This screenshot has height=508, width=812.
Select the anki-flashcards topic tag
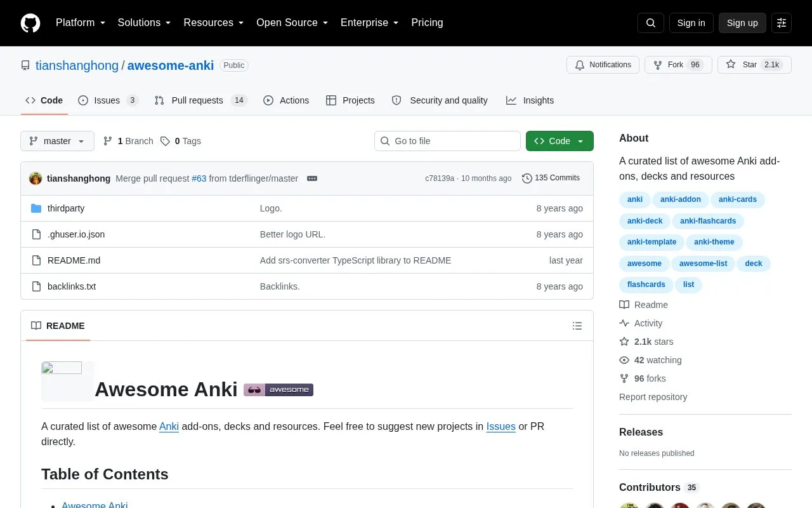(708, 221)
